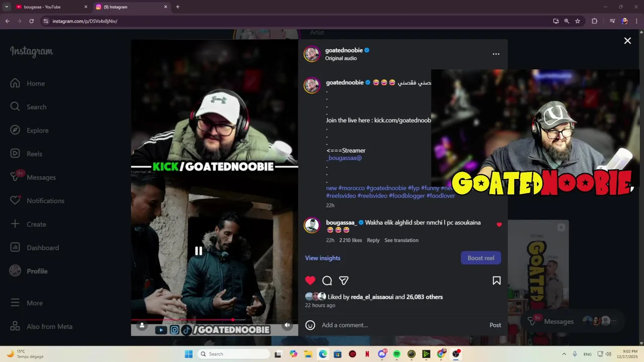Go back in the browser
The image size is (644, 362).
coord(7,21)
